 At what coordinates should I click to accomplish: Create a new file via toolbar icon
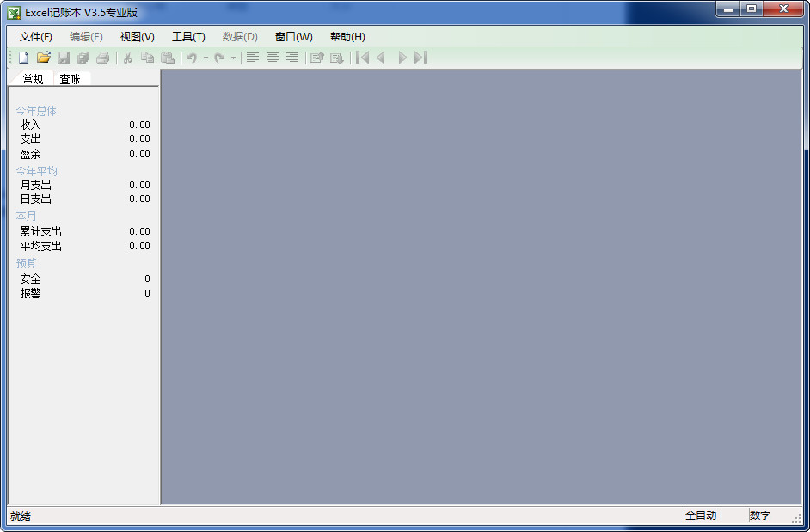tap(23, 58)
